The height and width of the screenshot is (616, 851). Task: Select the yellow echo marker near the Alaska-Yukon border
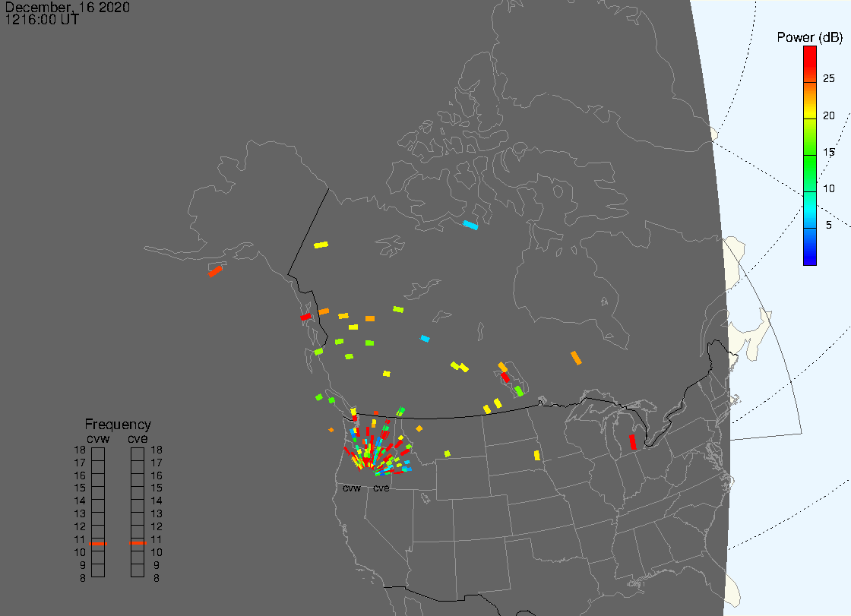pyautogui.click(x=321, y=245)
